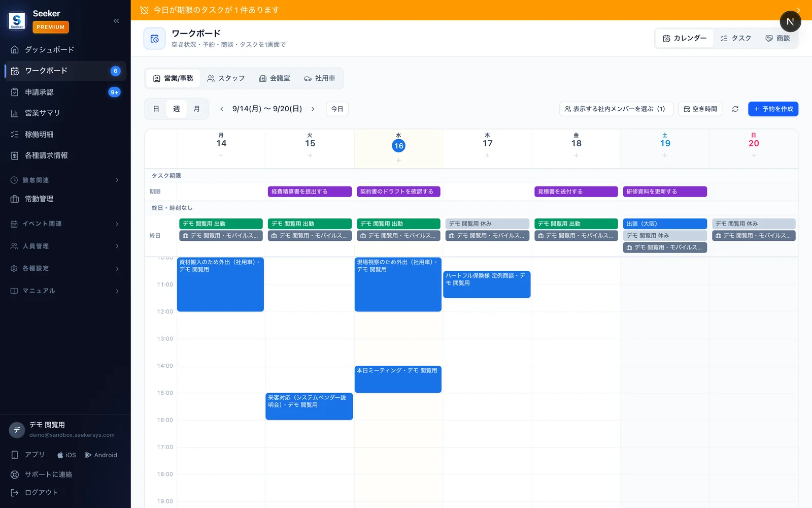Click 今日 button
Viewport: 812px width, 508px height.
tap(337, 109)
